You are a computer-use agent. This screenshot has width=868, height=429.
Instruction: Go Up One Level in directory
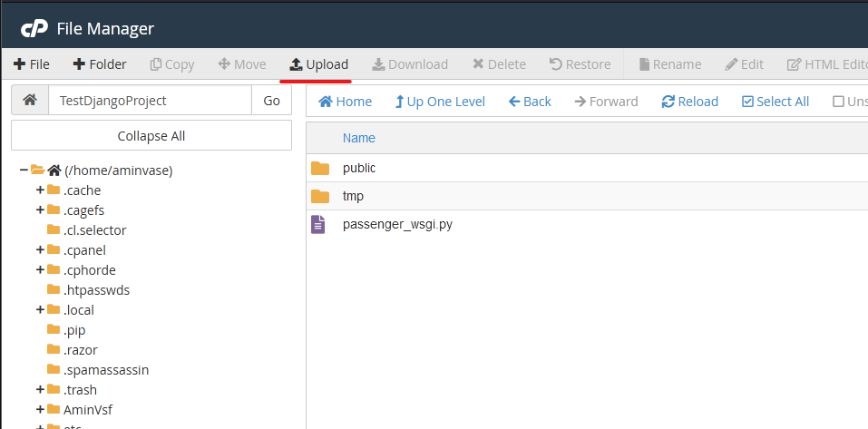click(x=440, y=102)
